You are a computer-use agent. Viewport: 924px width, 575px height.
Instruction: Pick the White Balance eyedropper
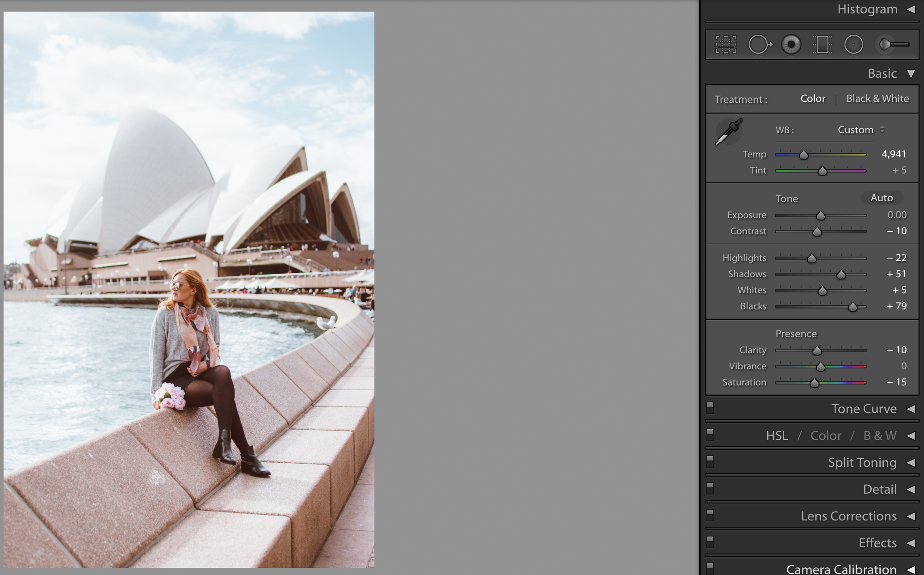729,131
